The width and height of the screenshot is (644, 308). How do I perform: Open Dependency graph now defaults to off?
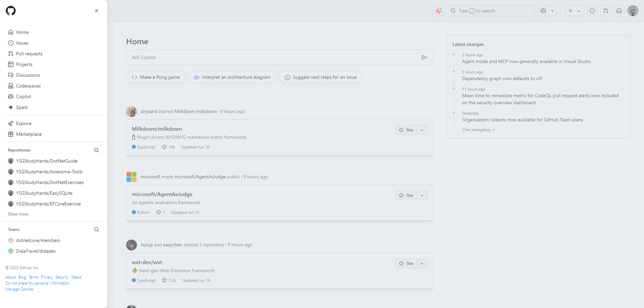click(x=502, y=78)
